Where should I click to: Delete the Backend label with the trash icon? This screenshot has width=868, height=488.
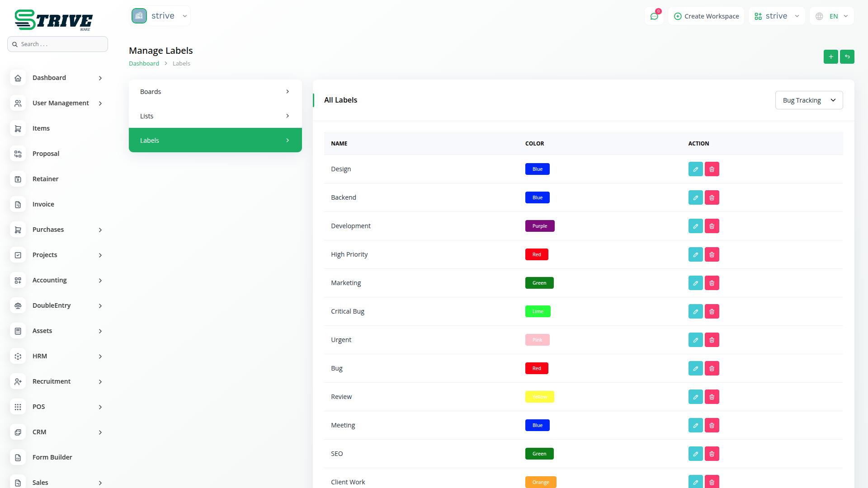pos(712,197)
